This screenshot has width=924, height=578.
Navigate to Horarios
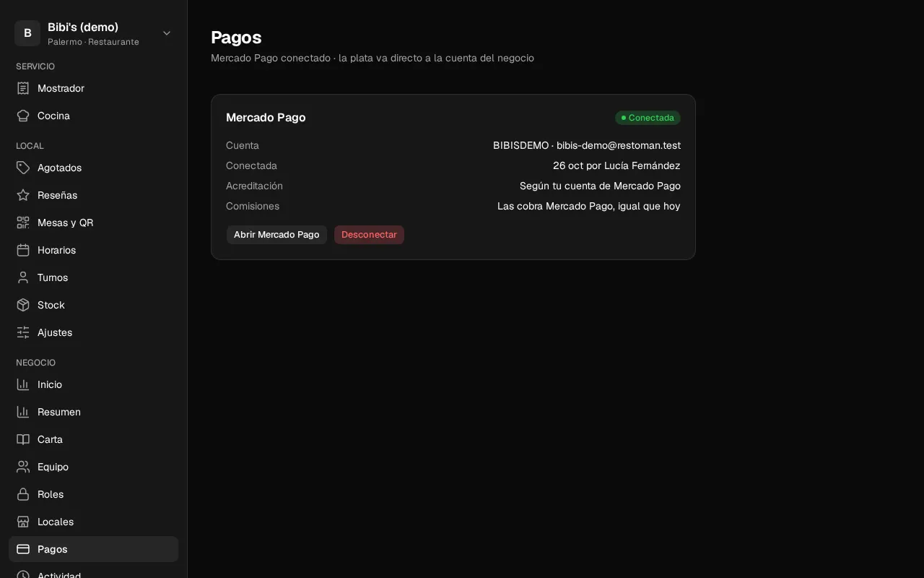94,250
